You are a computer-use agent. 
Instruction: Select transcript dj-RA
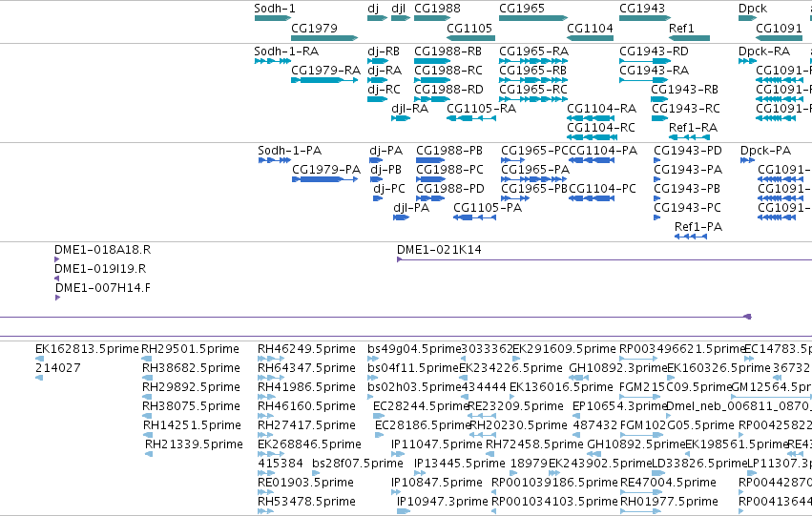(x=377, y=80)
